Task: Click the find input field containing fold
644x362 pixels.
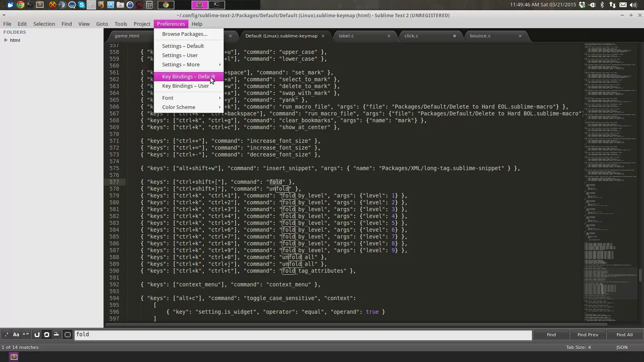Action: coord(303,335)
